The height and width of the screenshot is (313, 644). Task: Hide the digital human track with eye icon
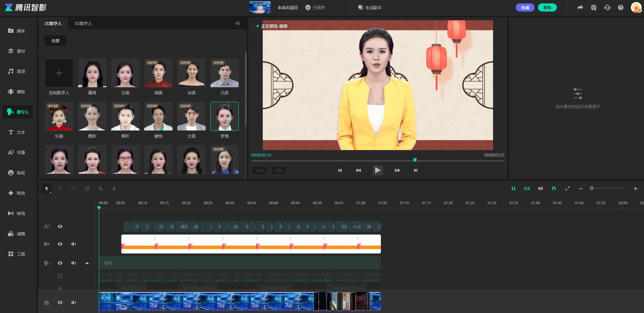pyautogui.click(x=60, y=263)
